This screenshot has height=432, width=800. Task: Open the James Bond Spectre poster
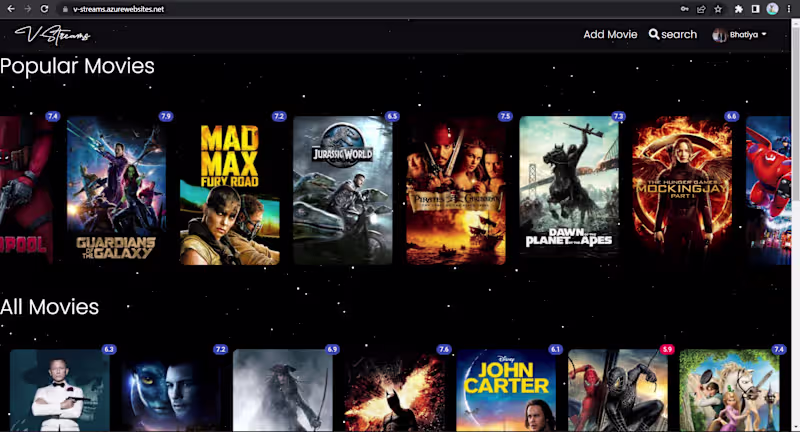pos(60,391)
